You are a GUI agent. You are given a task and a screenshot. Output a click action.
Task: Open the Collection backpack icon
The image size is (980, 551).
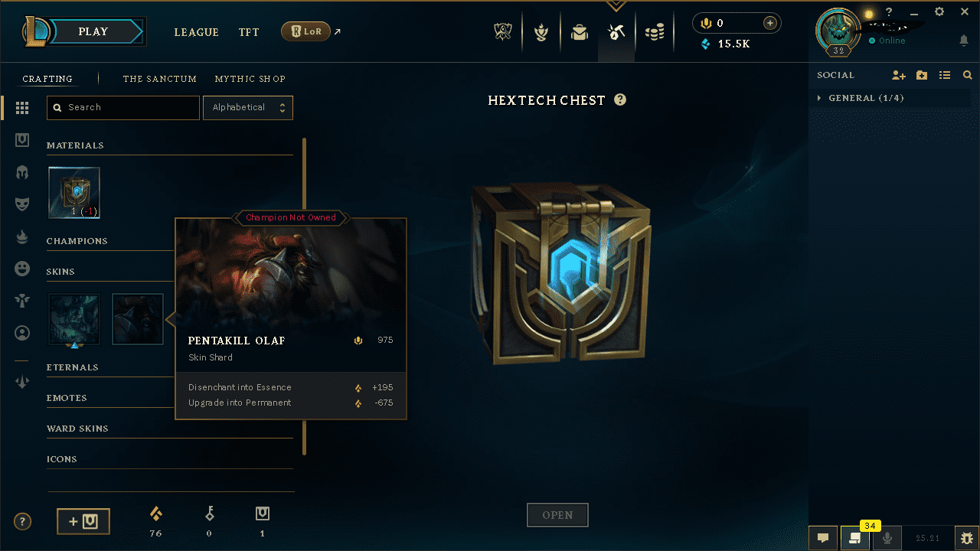[x=579, y=32]
